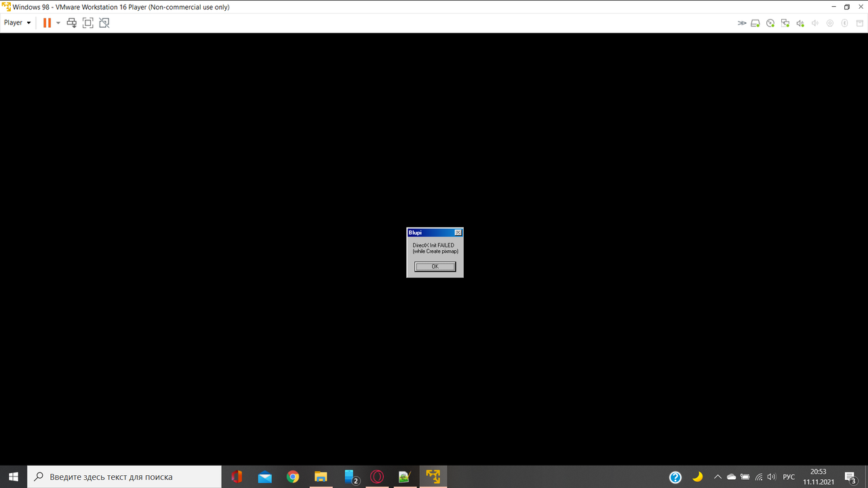Open the Windows Start menu
This screenshot has width=868, height=488.
pos(14,476)
